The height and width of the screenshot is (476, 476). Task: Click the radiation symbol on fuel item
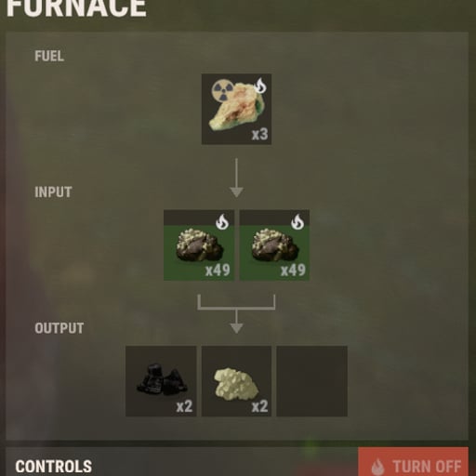222,91
